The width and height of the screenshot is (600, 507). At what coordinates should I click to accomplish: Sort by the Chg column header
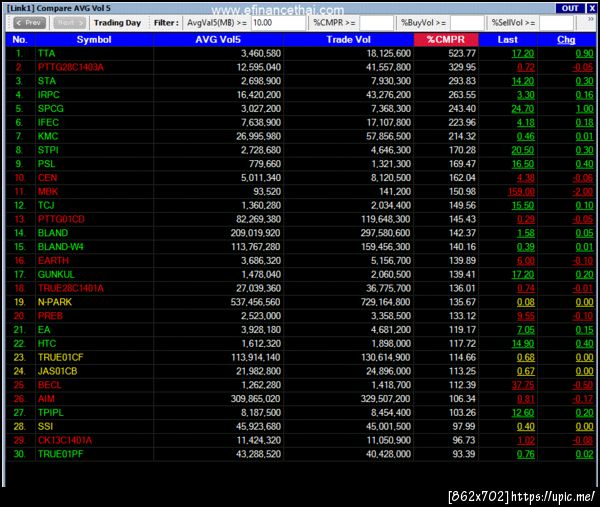tap(566, 39)
